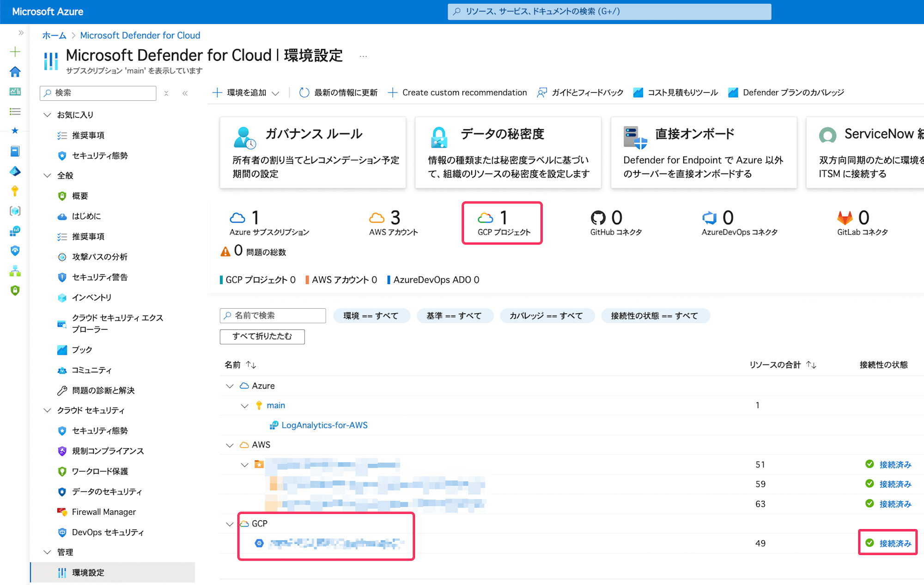This screenshot has width=924, height=585.
Task: Open ガイドとフィードバック
Action: pos(580,93)
